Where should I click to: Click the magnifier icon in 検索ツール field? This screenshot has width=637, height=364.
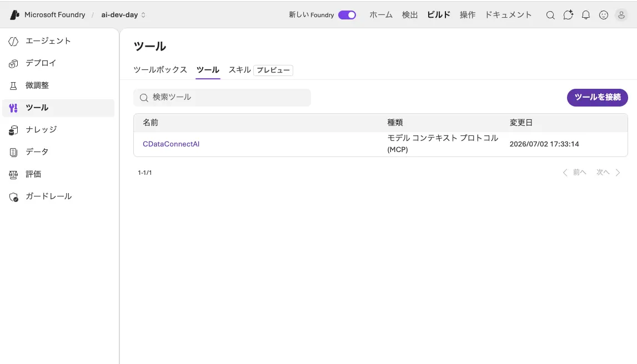point(144,98)
